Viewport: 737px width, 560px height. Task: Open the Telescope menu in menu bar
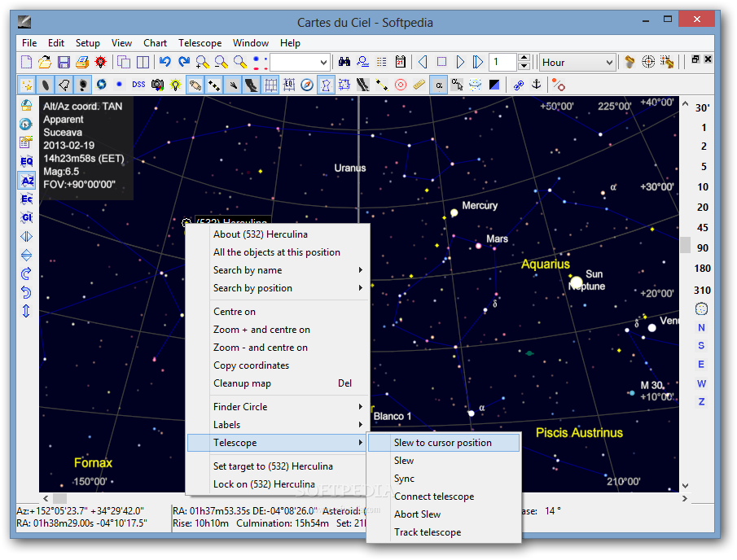click(x=200, y=43)
